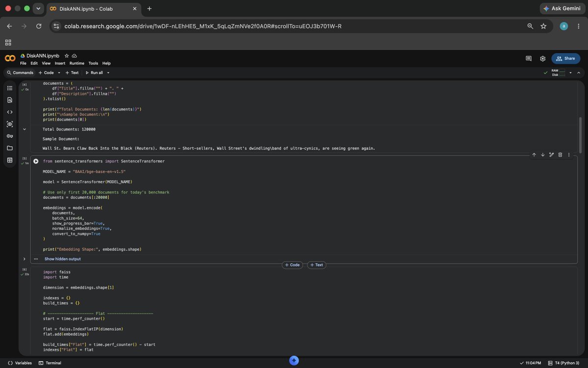Image resolution: width=588 pixels, height=368 pixels.
Task: Click the notebook vertical scrollbar
Action: (x=581, y=136)
